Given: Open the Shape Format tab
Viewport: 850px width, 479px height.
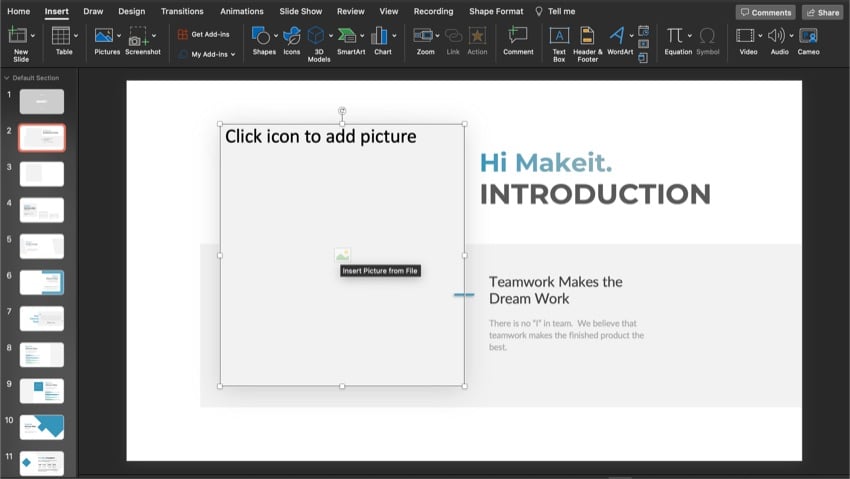Looking at the screenshot, I should (x=496, y=11).
